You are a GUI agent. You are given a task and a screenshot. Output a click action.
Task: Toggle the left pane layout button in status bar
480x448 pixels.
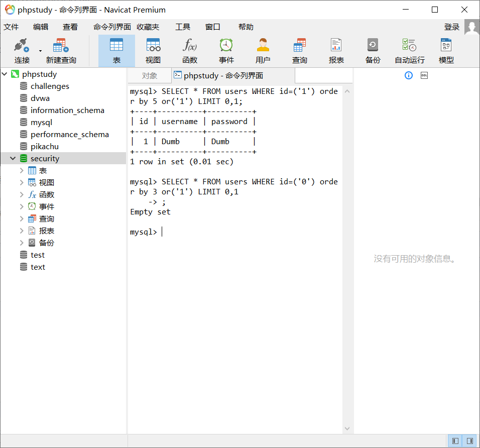(455, 441)
